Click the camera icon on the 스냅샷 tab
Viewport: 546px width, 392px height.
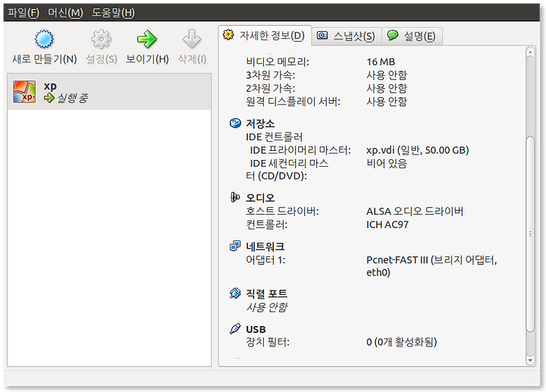point(322,36)
